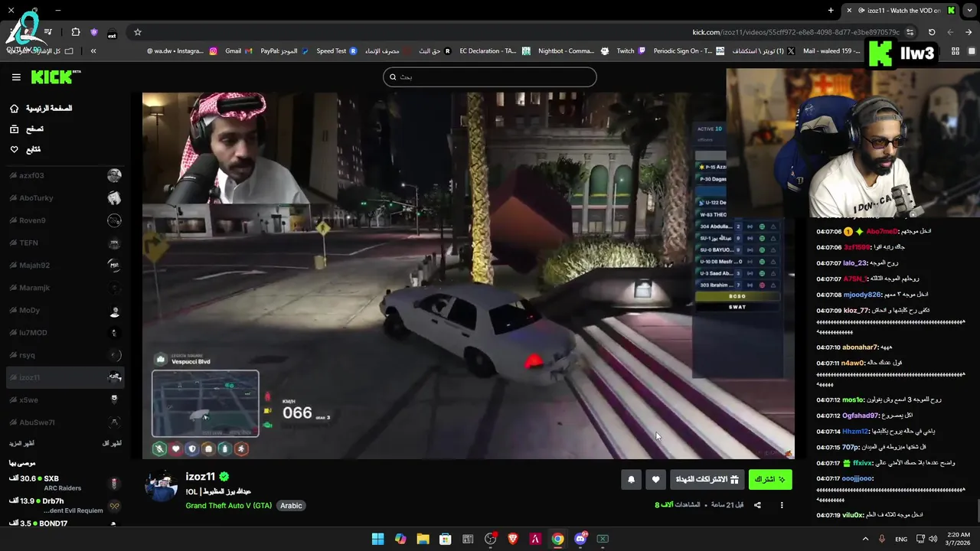Click chat username mjoody826

(x=863, y=295)
